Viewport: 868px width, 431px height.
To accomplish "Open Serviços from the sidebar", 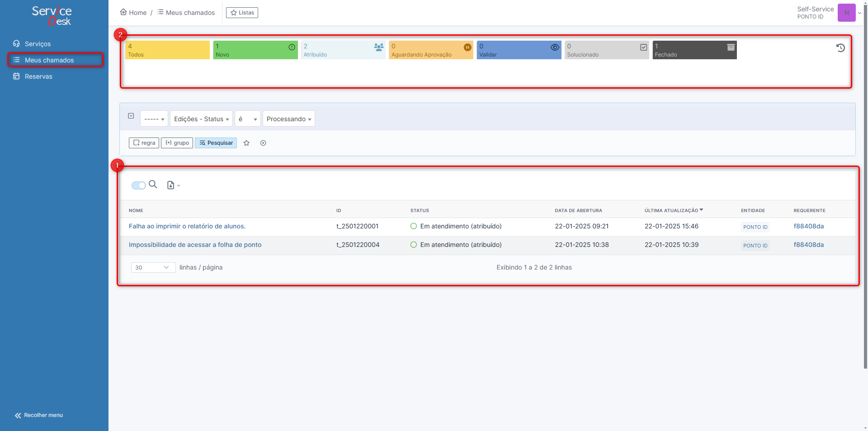I will (x=38, y=44).
